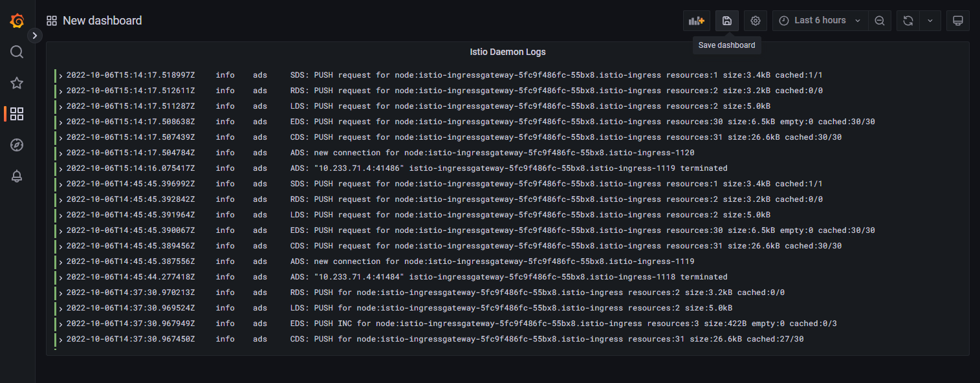Click the Save dashboard icon
The height and width of the screenshot is (383, 980).
pyautogui.click(x=726, y=21)
